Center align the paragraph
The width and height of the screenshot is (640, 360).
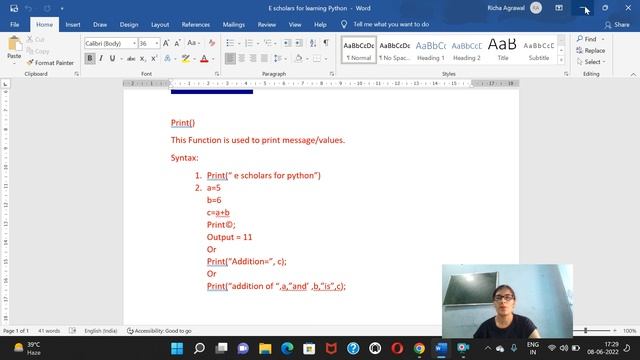242,59
